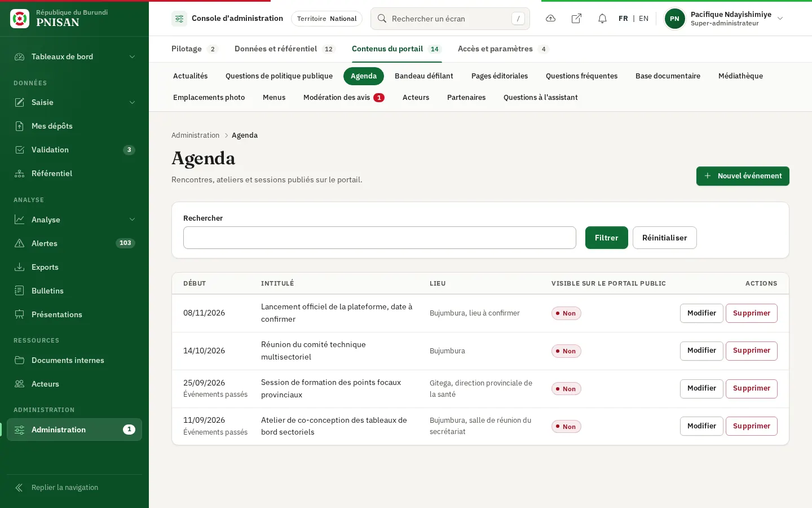Click the Rechercher un écran search box

click(450, 19)
